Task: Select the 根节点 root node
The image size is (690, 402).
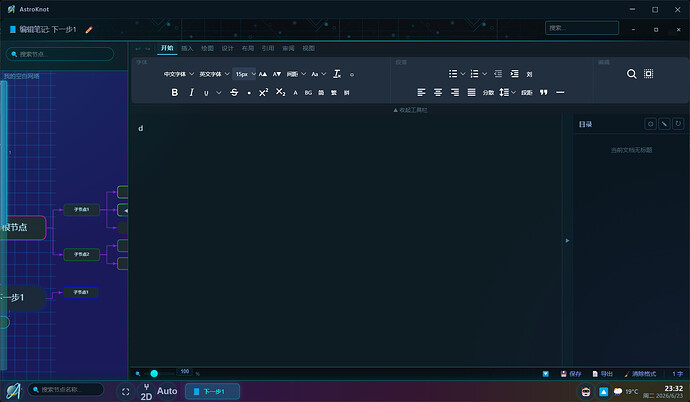Action: coord(22,227)
